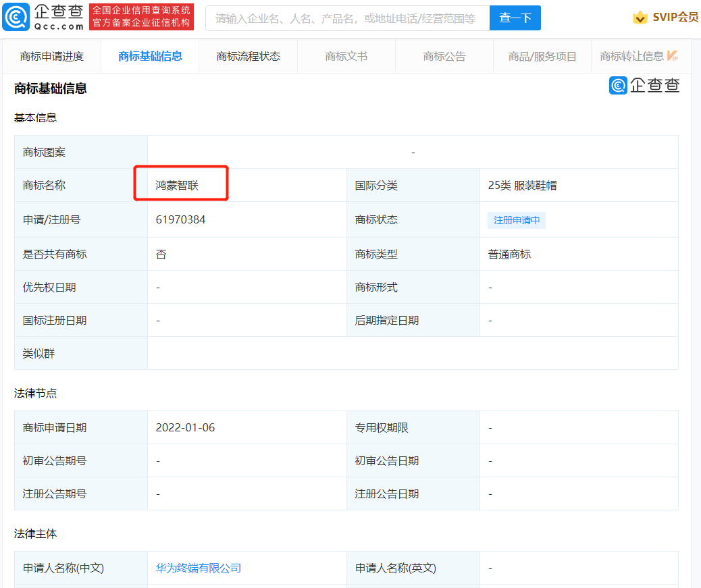701x588 pixels.
Task: Click the 查一下 search button
Action: pos(515,18)
